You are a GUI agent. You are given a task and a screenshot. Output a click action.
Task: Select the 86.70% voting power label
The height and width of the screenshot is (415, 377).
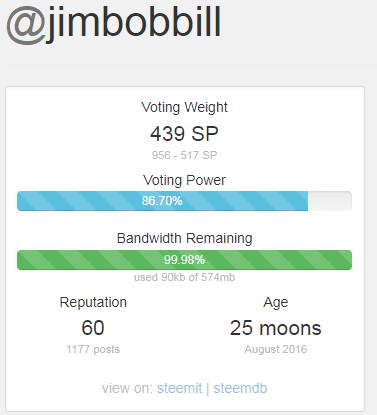point(162,201)
